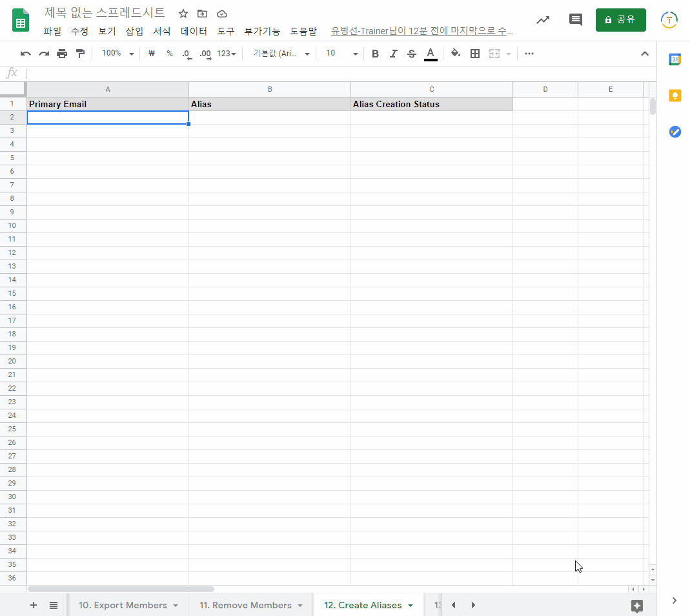Viewport: 690px width, 616px height.
Task: Show more toolbar options
Action: pos(529,54)
